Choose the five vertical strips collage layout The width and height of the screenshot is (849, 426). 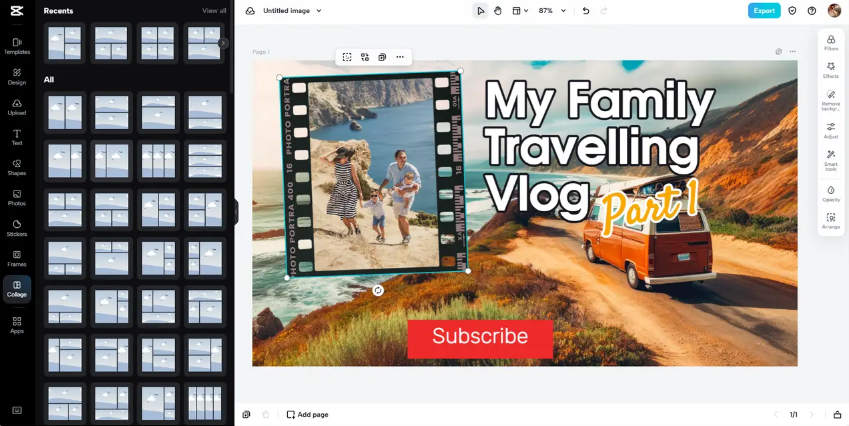205,403
